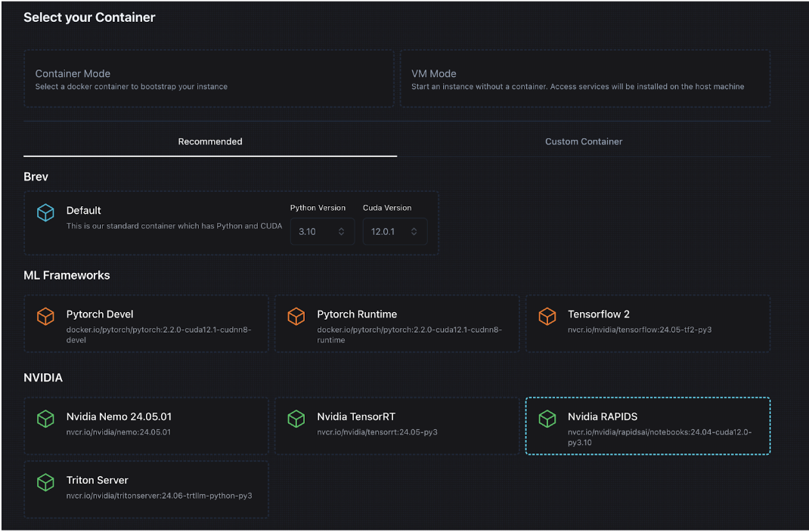This screenshot has height=532, width=809.
Task: Select the Nvidia Nemo 24.05.01 container title
Action: [x=119, y=416]
